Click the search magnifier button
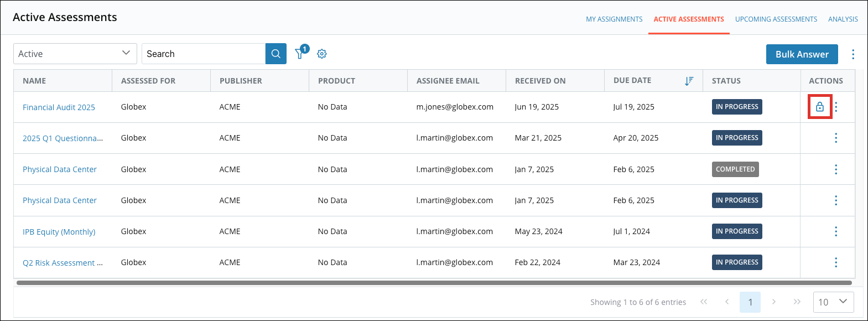Image resolution: width=868 pixels, height=321 pixels. [276, 54]
